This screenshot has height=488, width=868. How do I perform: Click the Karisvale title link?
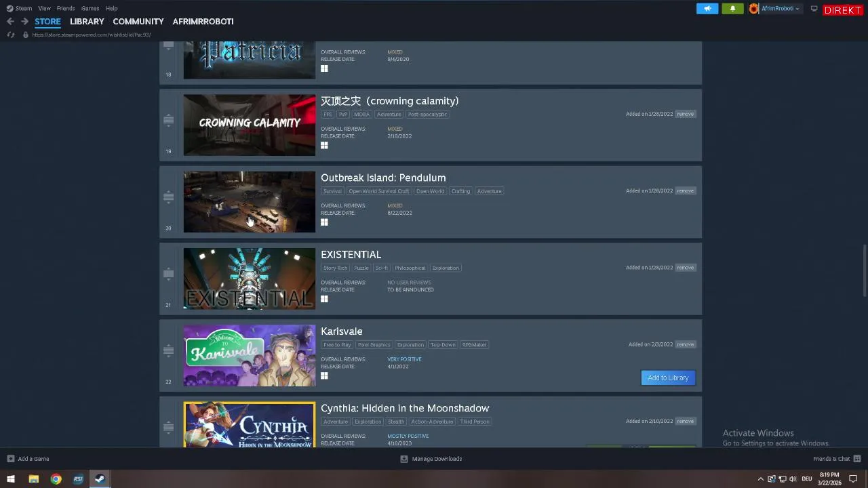coord(342,331)
